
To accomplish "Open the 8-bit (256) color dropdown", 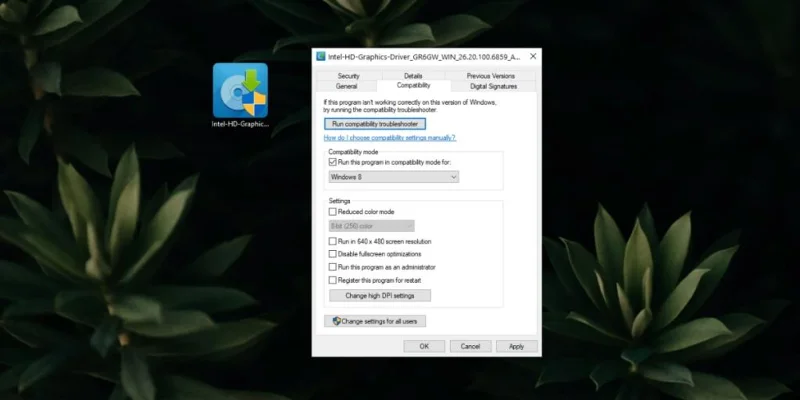I will 371,226.
